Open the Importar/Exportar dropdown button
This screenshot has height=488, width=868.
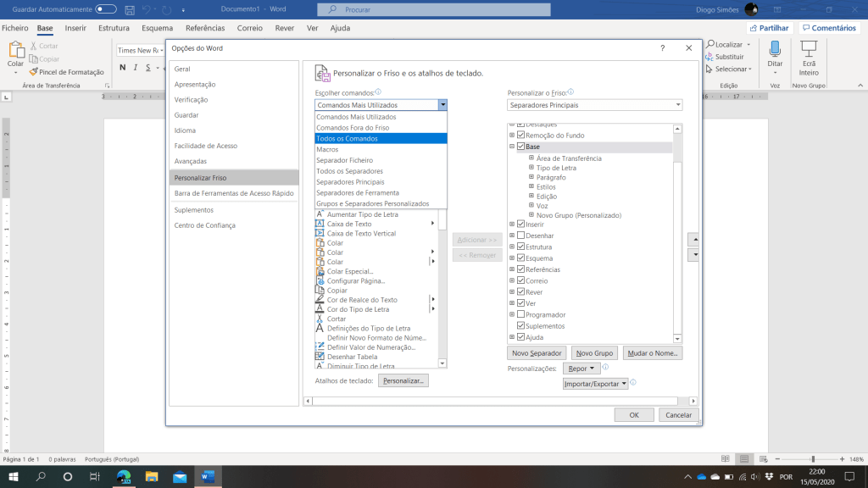pos(596,384)
